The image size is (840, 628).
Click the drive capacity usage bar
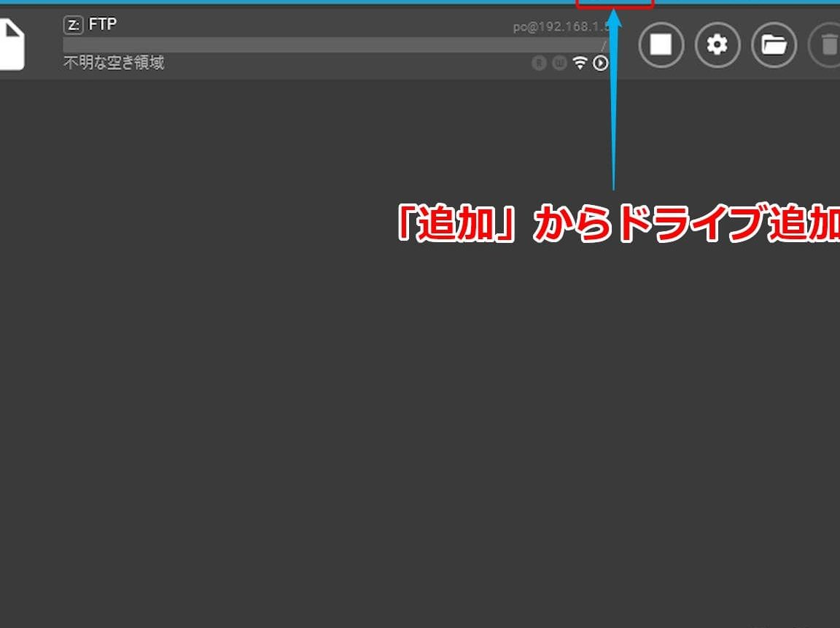328,44
